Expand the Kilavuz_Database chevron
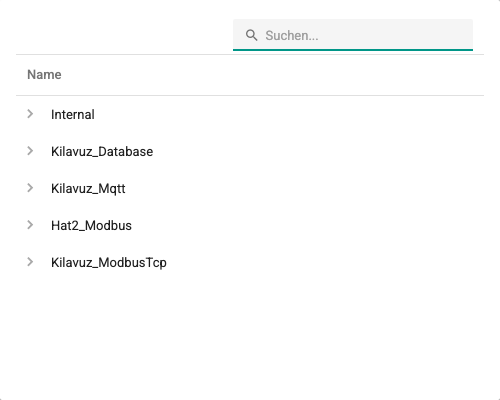500x400 pixels. (x=30, y=151)
